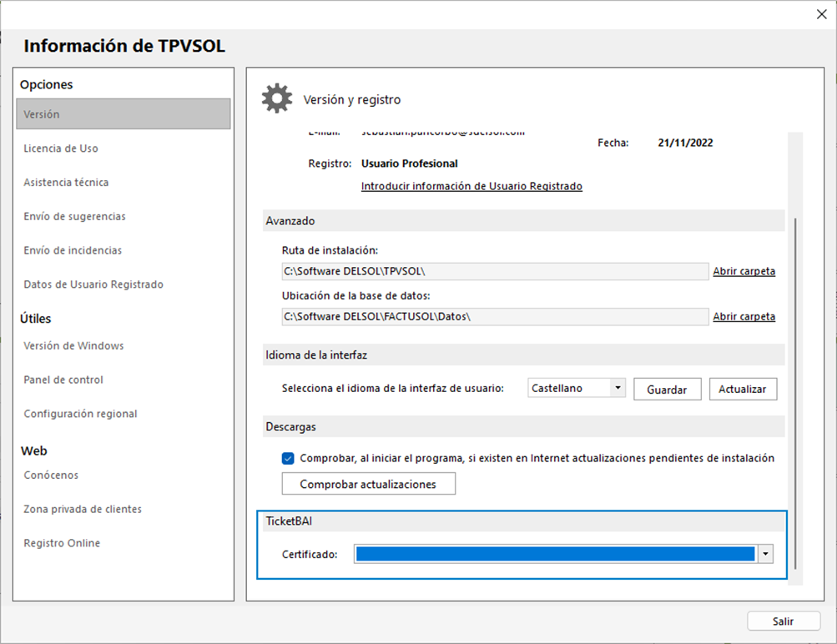Select Versión in the Opciones list
The image size is (837, 644).
coord(124,113)
